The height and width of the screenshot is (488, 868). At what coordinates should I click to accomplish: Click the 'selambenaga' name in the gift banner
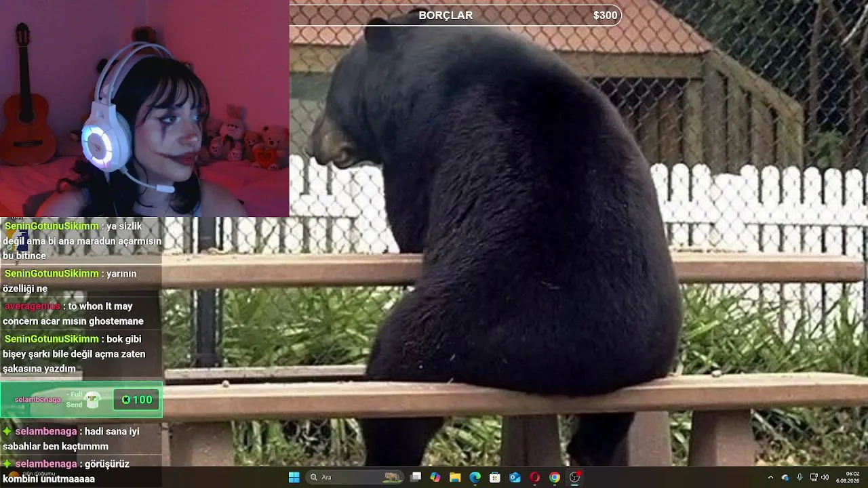(38, 400)
